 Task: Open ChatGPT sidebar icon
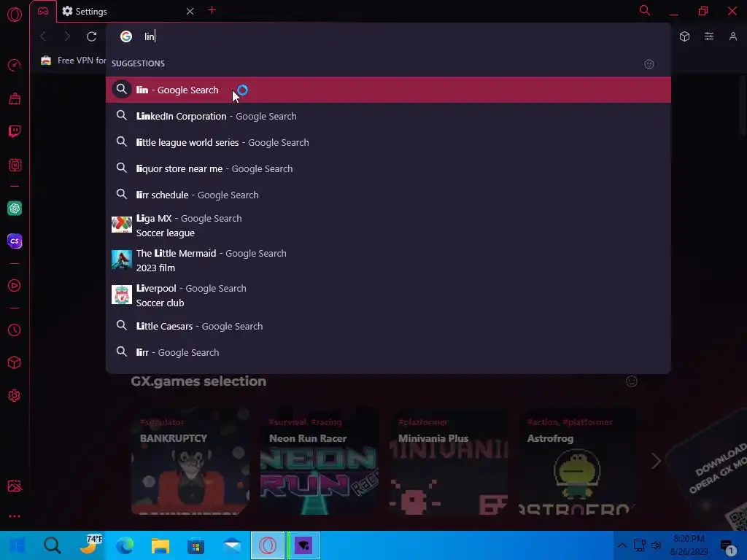tap(15, 208)
